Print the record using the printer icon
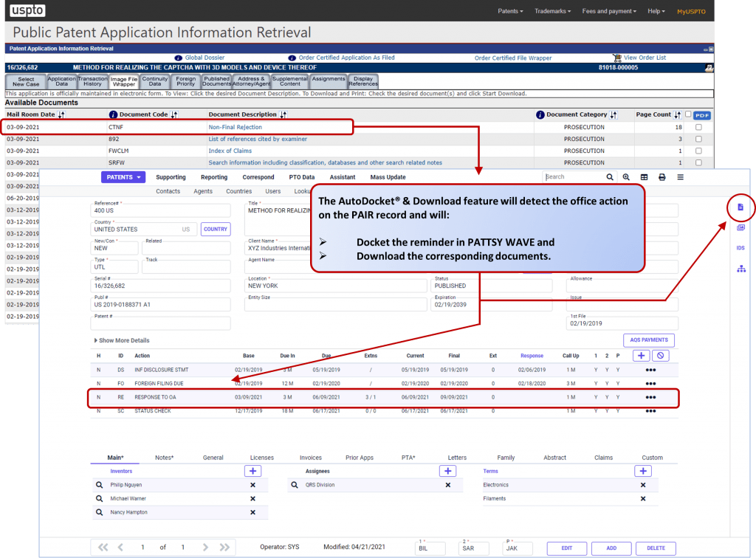Screen dimensions: 756x558 coord(662,177)
